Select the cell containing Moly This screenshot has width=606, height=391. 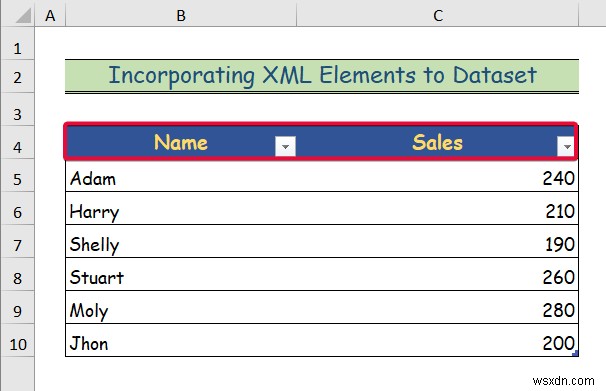[181, 308]
